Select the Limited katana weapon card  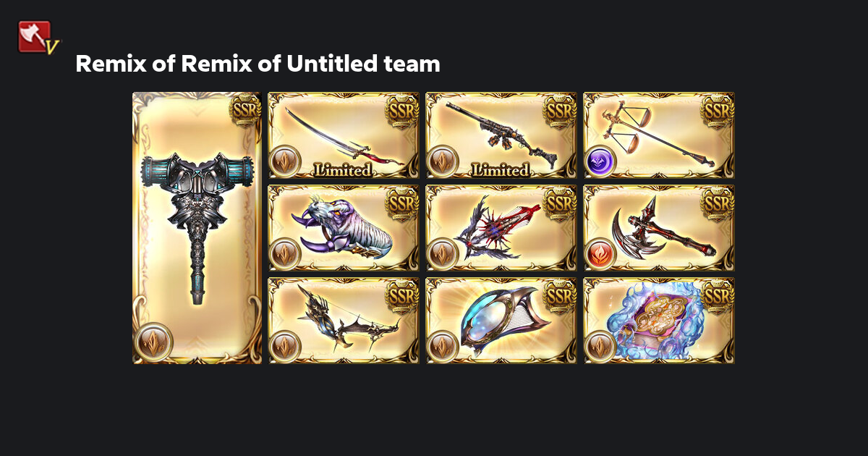[x=344, y=135]
